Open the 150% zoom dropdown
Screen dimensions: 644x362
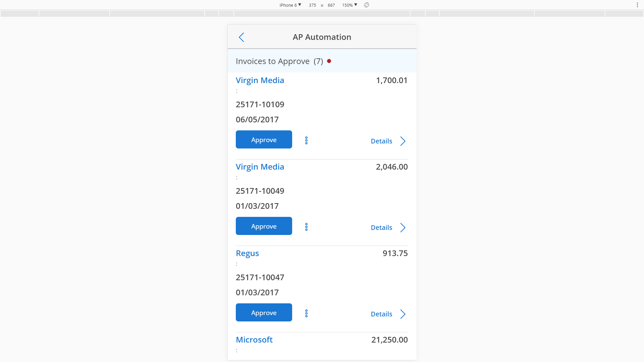(x=350, y=5)
